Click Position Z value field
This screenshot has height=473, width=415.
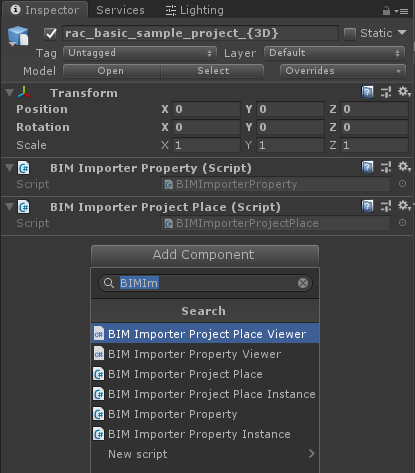pos(374,109)
